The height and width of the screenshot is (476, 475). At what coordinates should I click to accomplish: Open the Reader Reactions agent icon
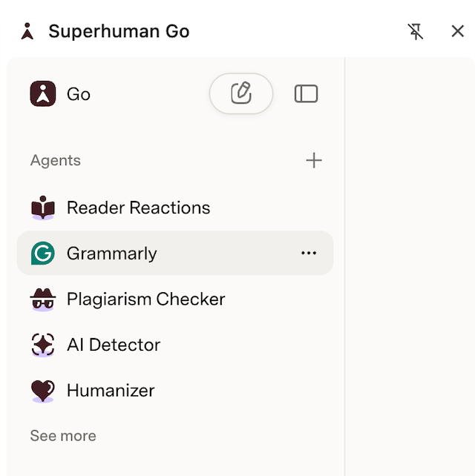[x=43, y=208]
